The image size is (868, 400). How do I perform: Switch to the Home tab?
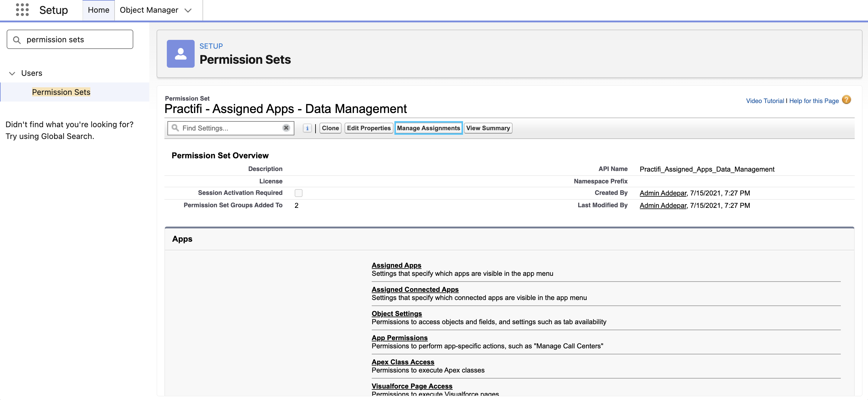pos(99,10)
